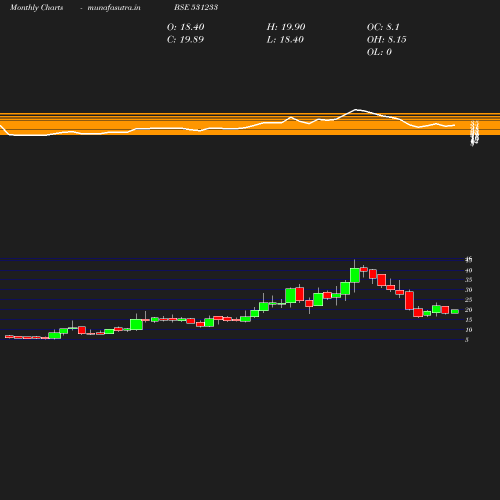The height and width of the screenshot is (500, 500).
Task: Click the price axis label 20
Action: pyautogui.click(x=468, y=310)
